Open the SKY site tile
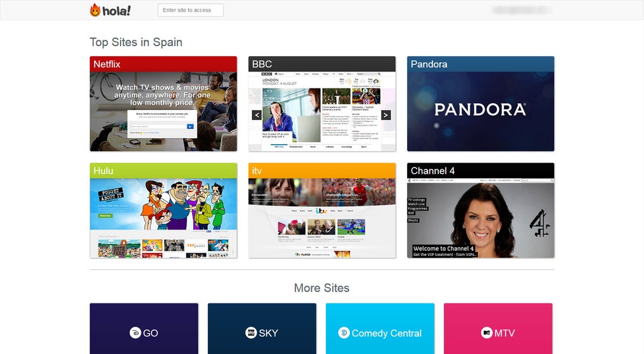644x354 pixels. 262,329
